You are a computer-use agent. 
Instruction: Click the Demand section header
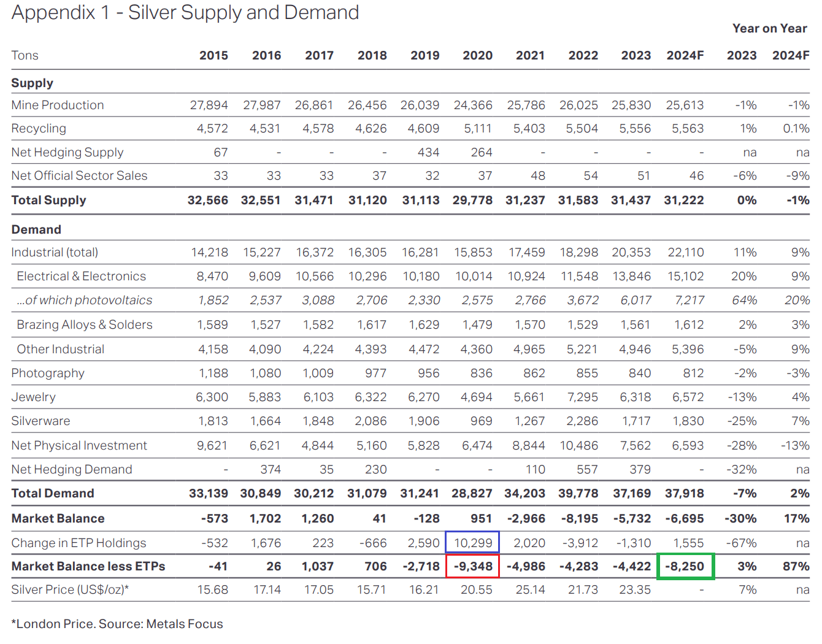pyautogui.click(x=36, y=229)
